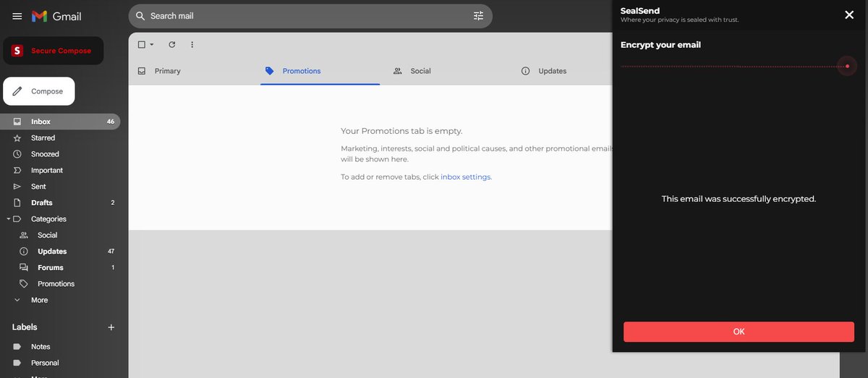The width and height of the screenshot is (868, 378).
Task: Click the clock icon beside Snoozed
Action: tap(17, 154)
